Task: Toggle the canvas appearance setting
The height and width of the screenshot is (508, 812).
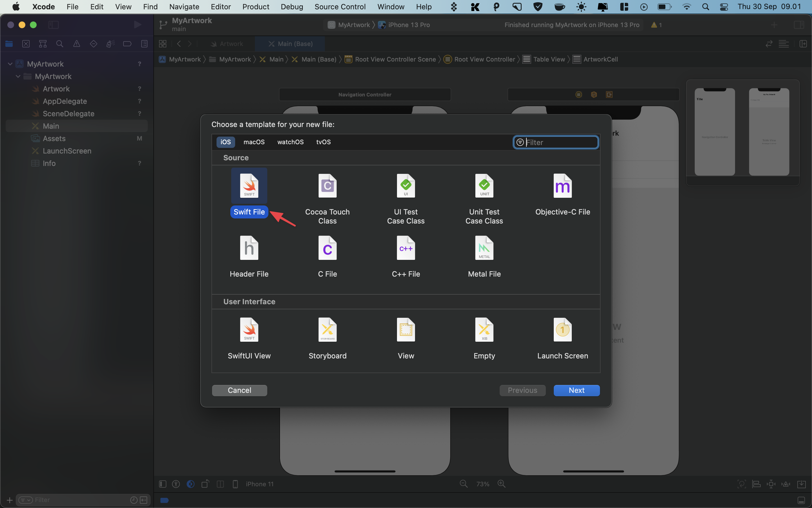Action: pyautogui.click(x=191, y=484)
